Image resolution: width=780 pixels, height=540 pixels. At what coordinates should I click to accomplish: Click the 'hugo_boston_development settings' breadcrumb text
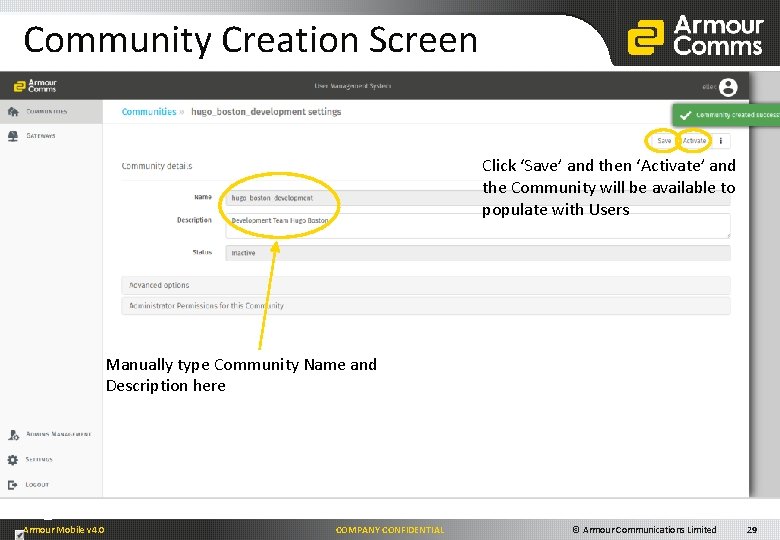266,112
